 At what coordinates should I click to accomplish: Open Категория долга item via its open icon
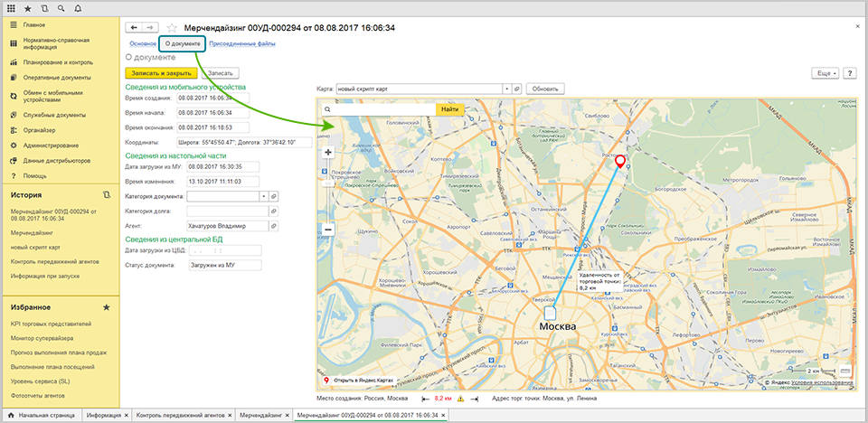pyautogui.click(x=273, y=211)
